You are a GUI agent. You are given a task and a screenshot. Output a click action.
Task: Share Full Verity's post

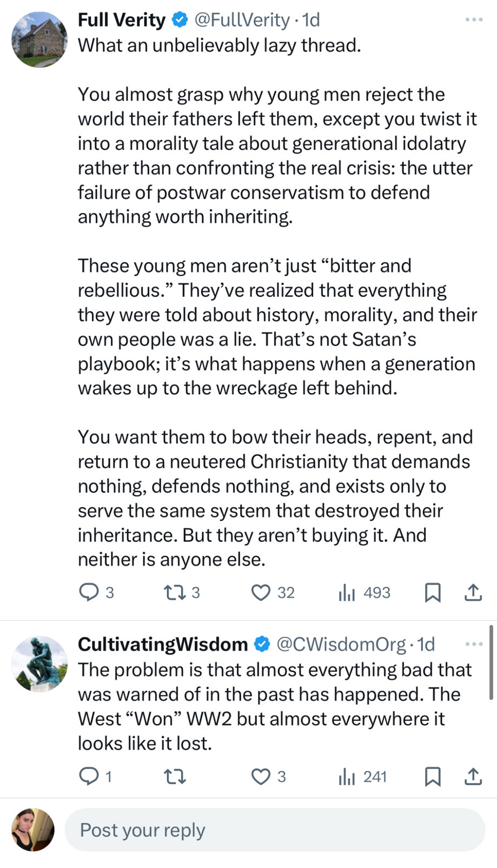[x=473, y=593]
